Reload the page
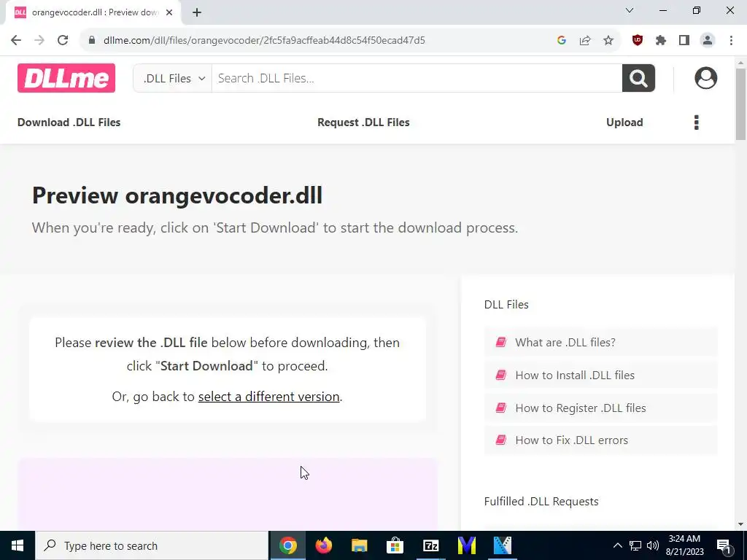 point(63,40)
